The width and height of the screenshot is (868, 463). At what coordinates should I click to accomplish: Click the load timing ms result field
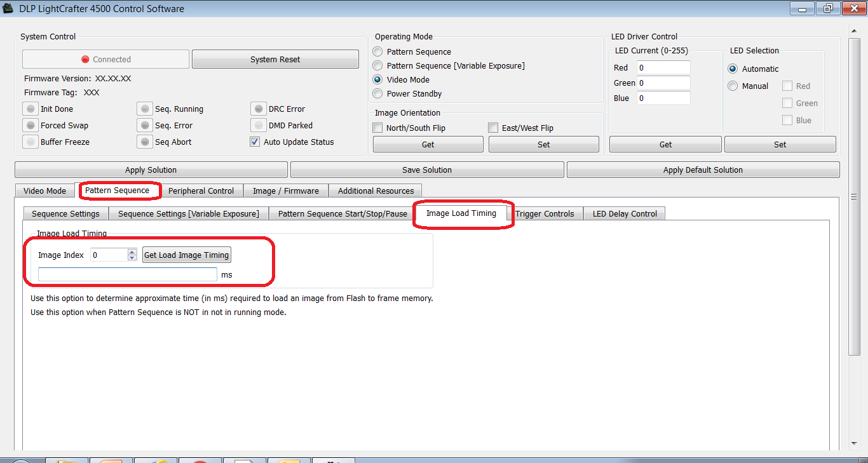128,274
